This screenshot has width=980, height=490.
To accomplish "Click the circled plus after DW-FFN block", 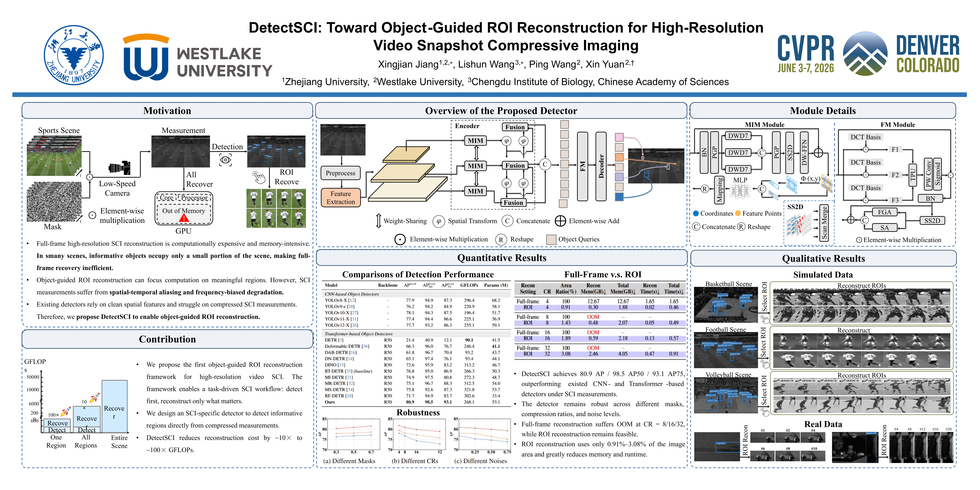I will click(x=818, y=153).
